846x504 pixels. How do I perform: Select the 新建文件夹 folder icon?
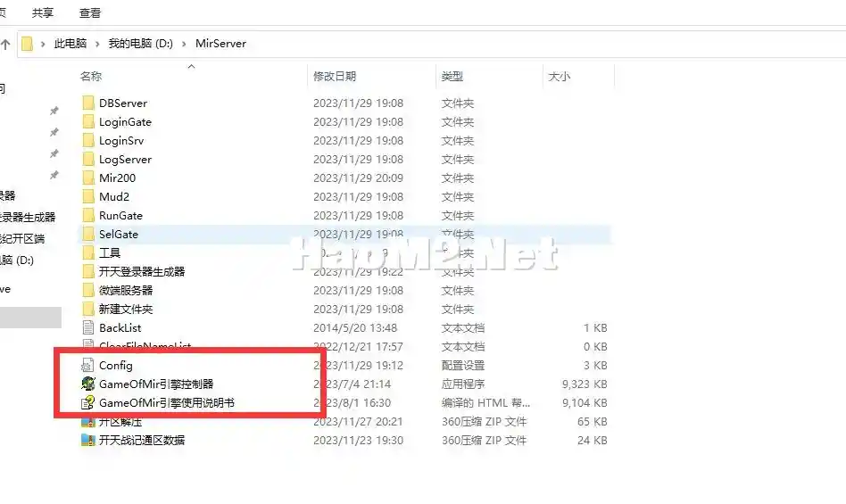point(88,310)
